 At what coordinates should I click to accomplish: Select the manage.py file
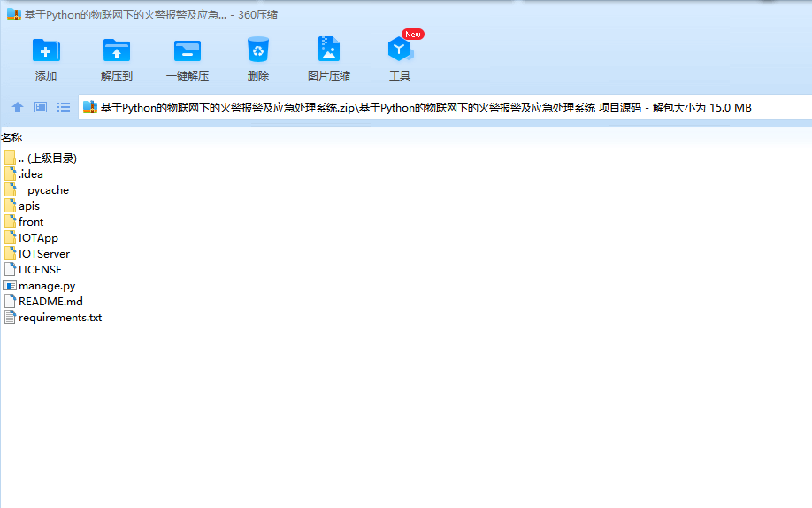click(x=39, y=286)
